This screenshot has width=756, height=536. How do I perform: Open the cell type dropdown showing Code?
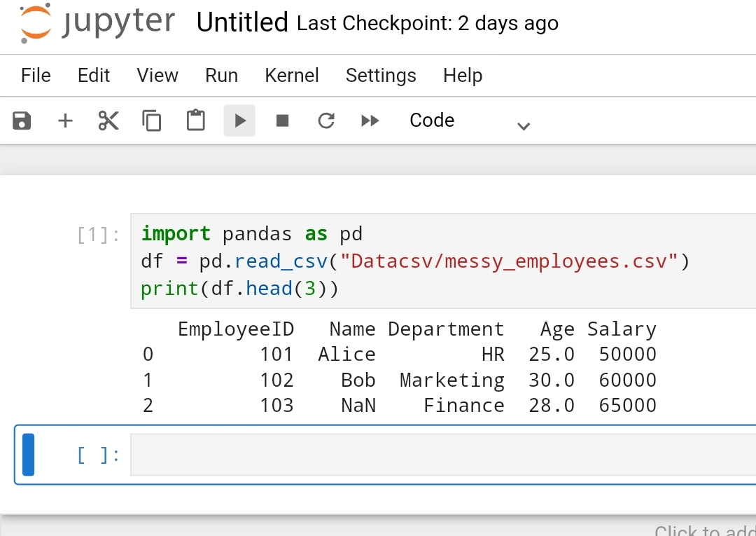(x=470, y=121)
